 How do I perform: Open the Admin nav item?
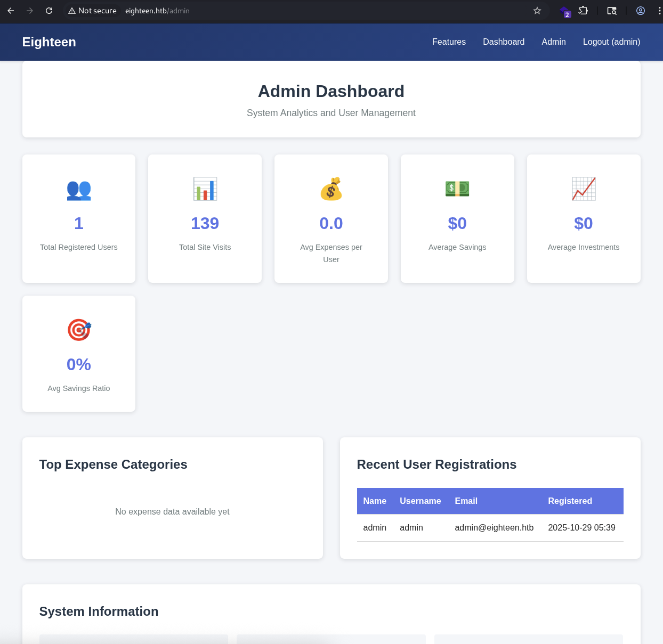pos(554,42)
